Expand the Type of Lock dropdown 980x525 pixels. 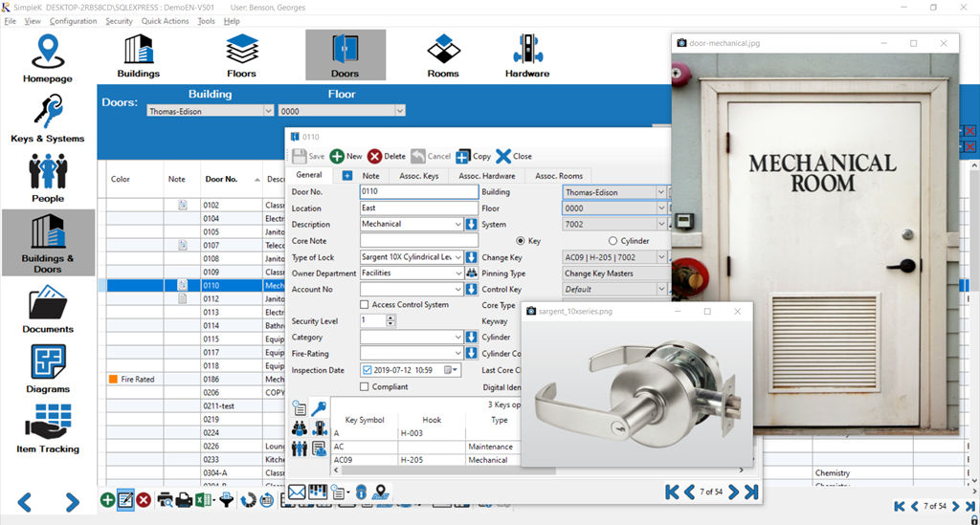pos(457,257)
